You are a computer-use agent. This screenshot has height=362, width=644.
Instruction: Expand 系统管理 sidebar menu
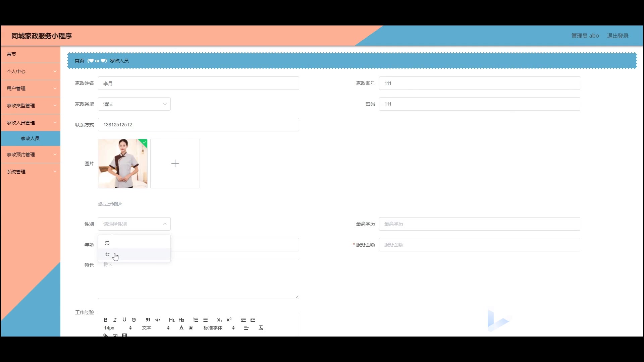click(x=31, y=172)
